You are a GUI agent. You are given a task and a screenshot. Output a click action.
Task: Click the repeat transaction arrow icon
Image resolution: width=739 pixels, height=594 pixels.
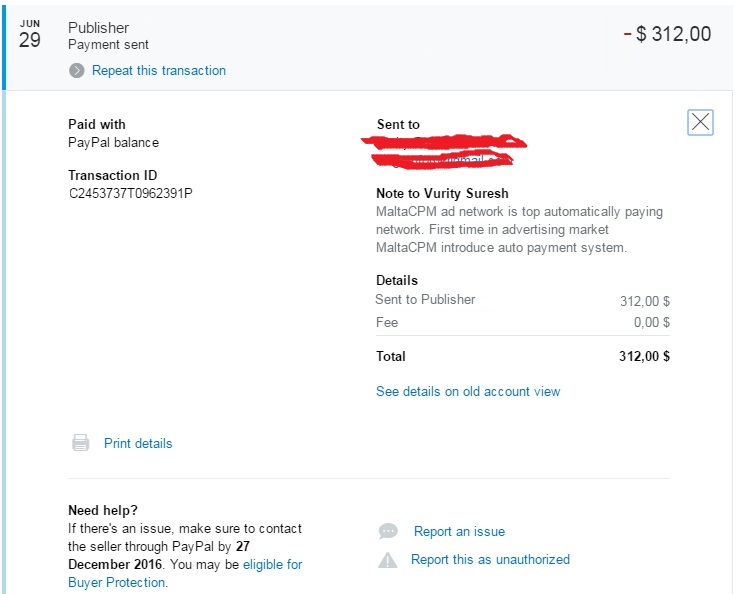77,71
